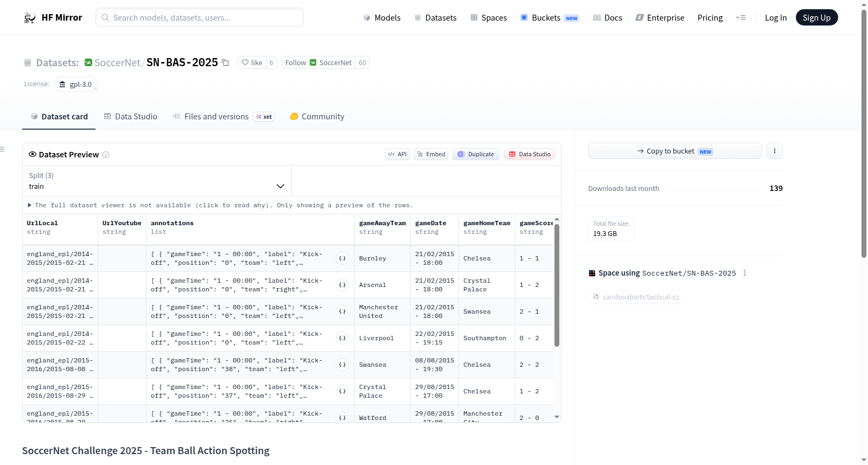Click the Datasets: breadcrumb link
The image size is (868, 465).
pos(58,63)
